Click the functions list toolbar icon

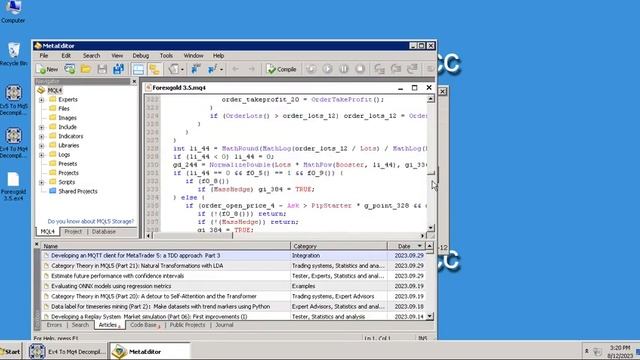[x=212, y=69]
